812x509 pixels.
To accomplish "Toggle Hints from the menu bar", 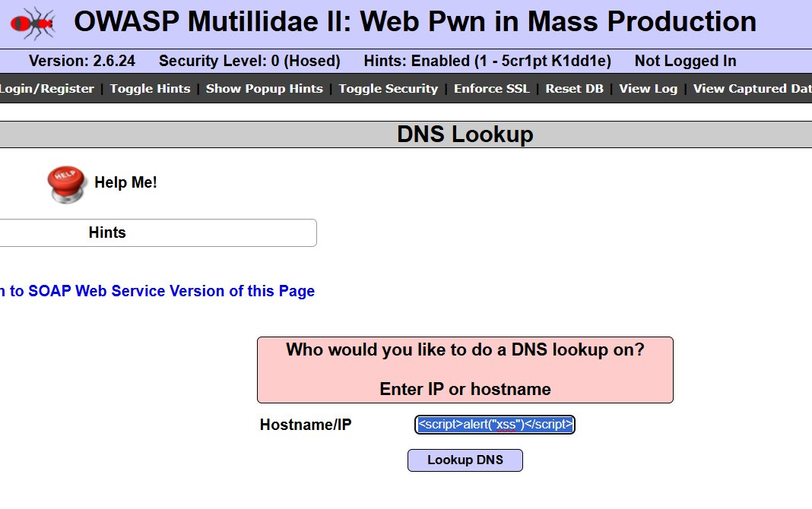I will tap(150, 89).
